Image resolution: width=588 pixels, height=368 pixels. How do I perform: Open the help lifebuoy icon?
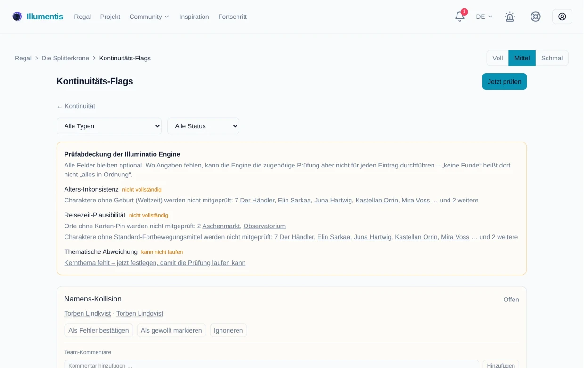pos(535,17)
